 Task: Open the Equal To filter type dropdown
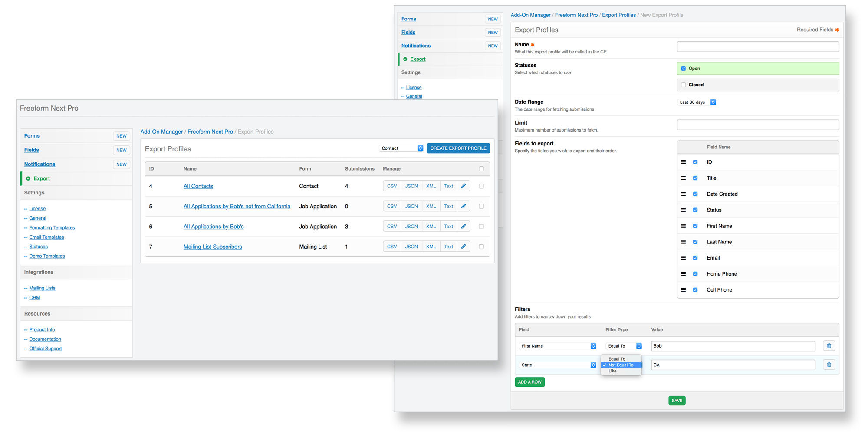coord(624,346)
